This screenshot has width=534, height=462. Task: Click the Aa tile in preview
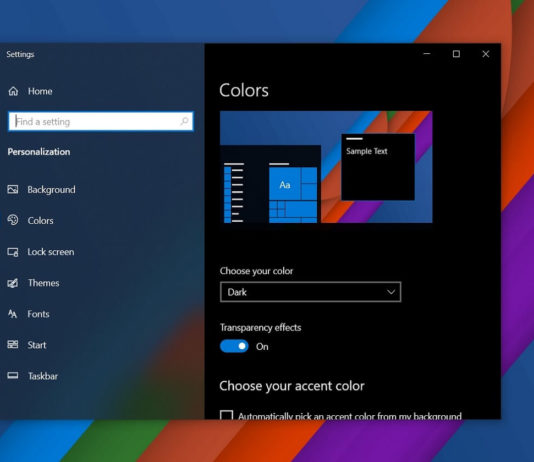285,185
